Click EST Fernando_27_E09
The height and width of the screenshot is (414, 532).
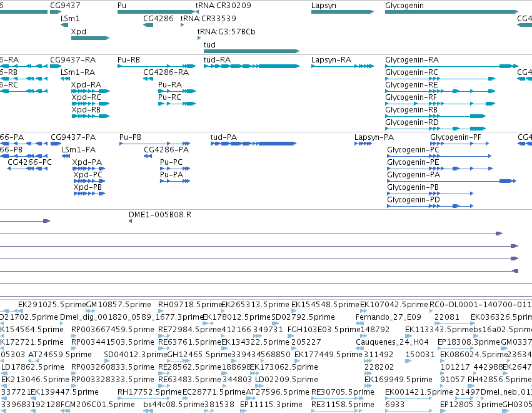tap(388, 317)
